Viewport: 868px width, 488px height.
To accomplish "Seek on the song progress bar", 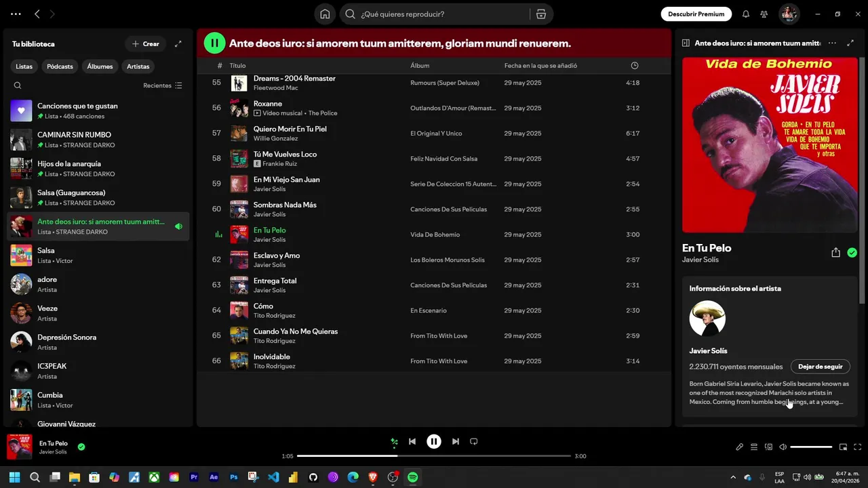I will (x=434, y=456).
